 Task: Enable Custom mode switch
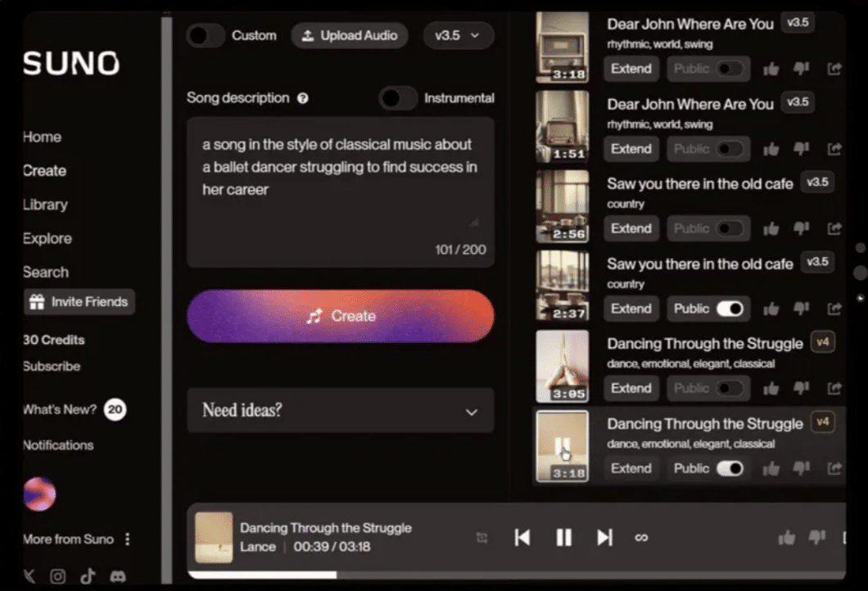pyautogui.click(x=205, y=36)
